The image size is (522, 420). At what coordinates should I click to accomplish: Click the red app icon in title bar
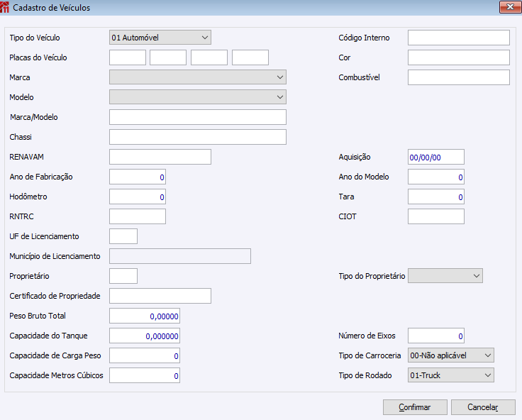pyautogui.click(x=4, y=7)
